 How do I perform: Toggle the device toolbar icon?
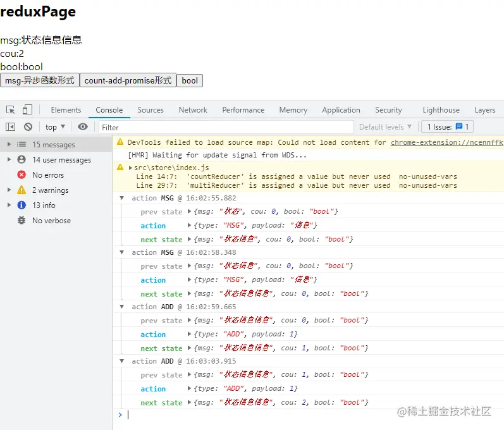[27, 109]
